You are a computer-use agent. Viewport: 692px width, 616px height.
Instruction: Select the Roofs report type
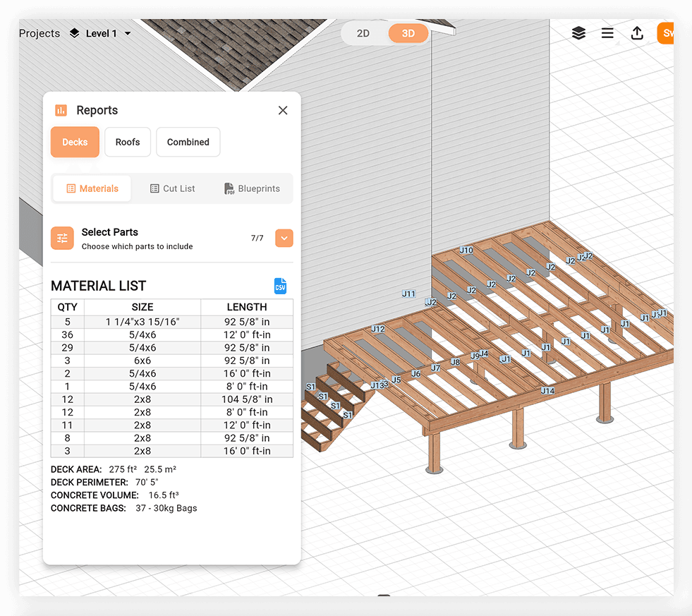pyautogui.click(x=127, y=142)
